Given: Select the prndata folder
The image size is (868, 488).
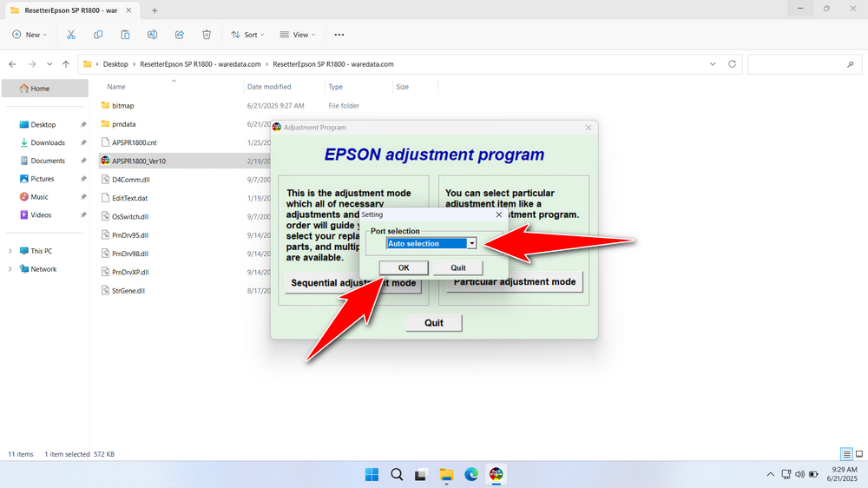Looking at the screenshot, I should tap(123, 124).
